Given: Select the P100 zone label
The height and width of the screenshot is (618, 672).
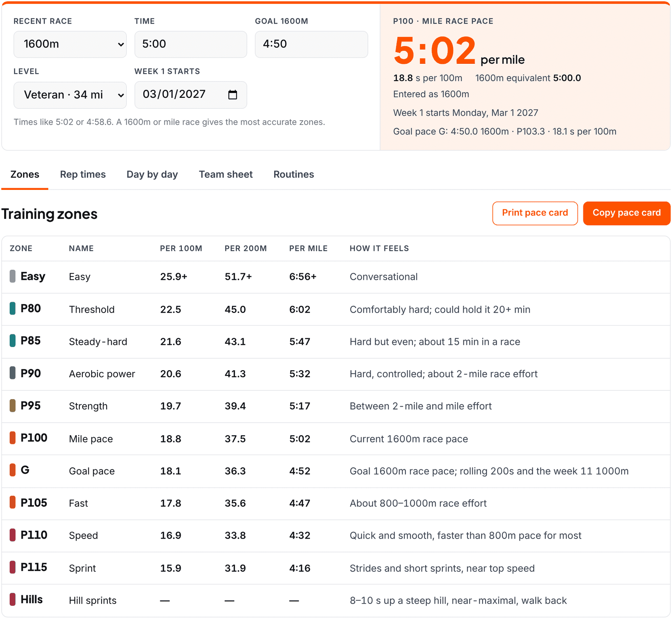Looking at the screenshot, I should coord(34,438).
